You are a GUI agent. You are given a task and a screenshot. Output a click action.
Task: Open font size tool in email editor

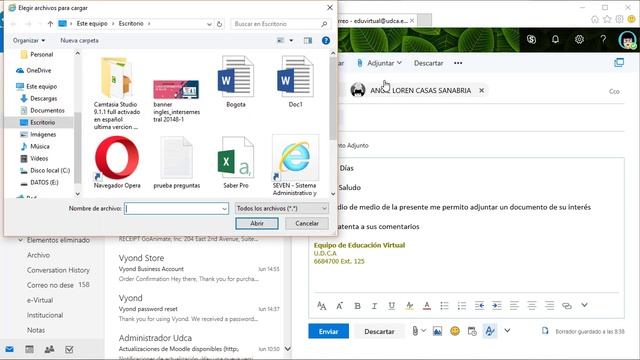point(322,306)
